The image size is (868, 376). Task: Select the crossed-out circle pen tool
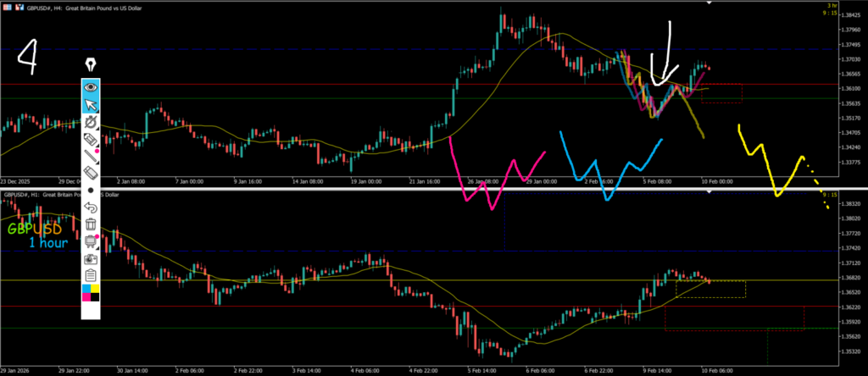(x=91, y=122)
